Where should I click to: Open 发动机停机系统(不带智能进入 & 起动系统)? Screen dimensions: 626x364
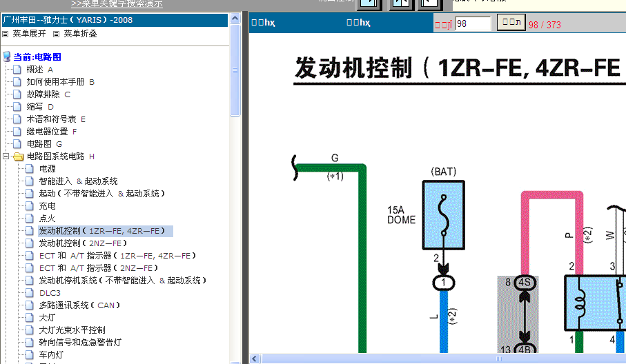tap(123, 281)
